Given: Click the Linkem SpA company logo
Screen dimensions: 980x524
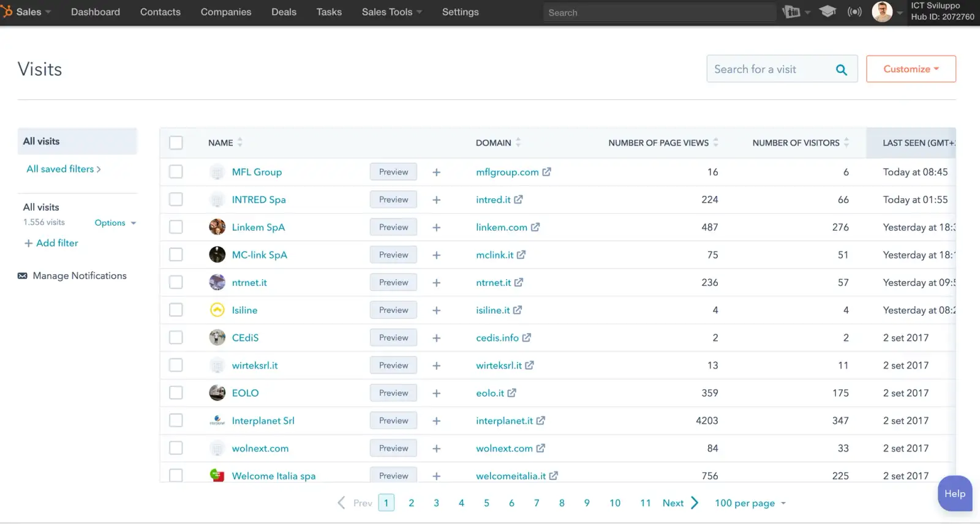Looking at the screenshot, I should [x=217, y=227].
